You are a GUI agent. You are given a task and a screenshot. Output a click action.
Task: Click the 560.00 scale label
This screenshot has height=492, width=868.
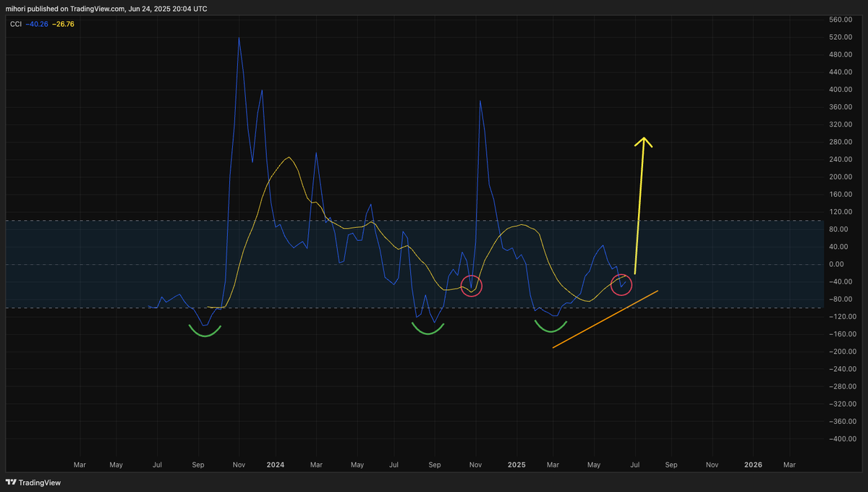pos(840,20)
